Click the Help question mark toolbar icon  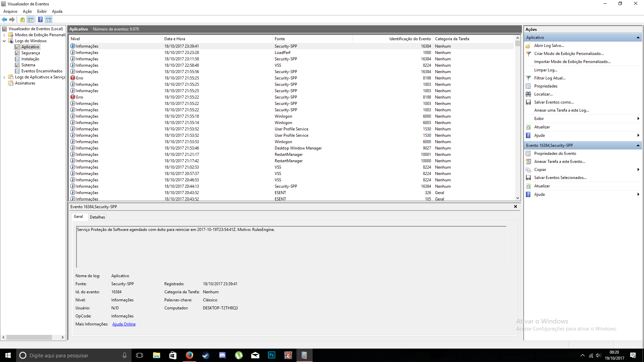[40, 20]
